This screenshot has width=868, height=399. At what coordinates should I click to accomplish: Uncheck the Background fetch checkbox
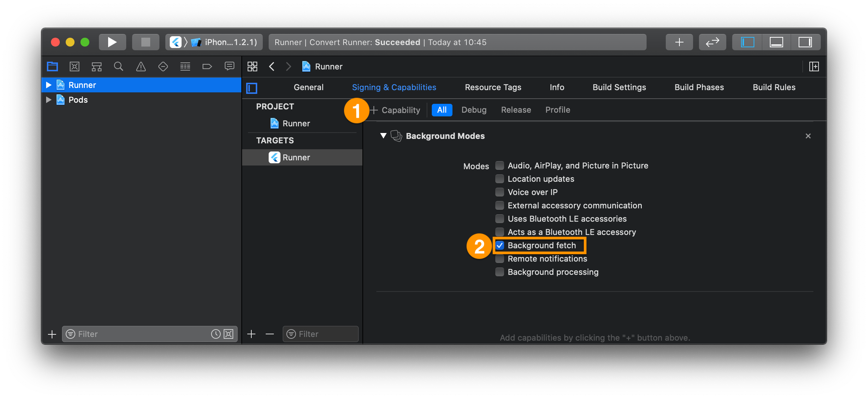(500, 245)
